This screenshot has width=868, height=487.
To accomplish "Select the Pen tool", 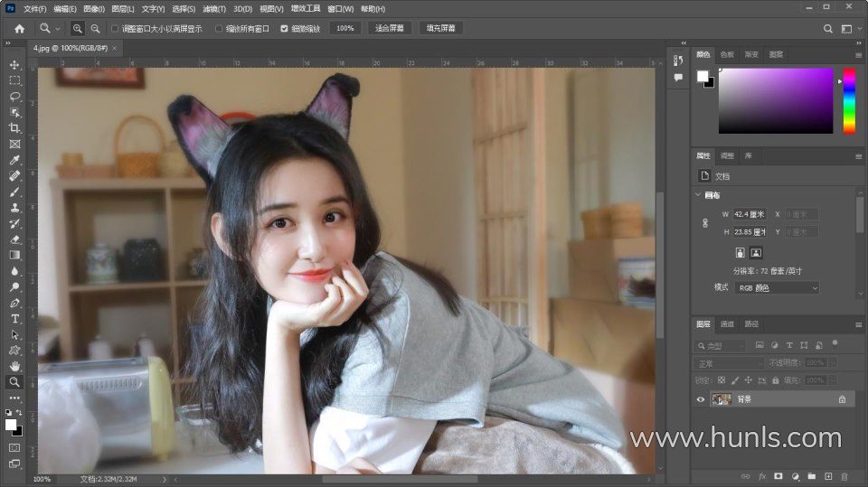I will (15, 303).
